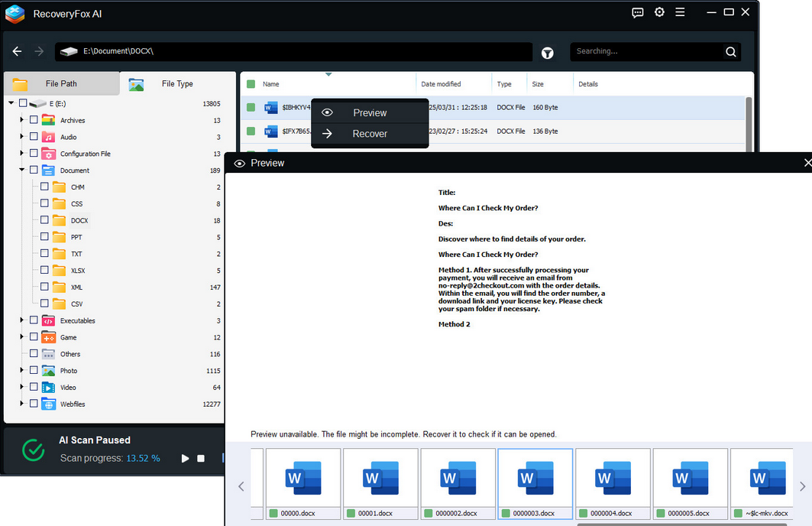Expand the Webfiles tree node
The width and height of the screenshot is (812, 526).
click(21, 404)
